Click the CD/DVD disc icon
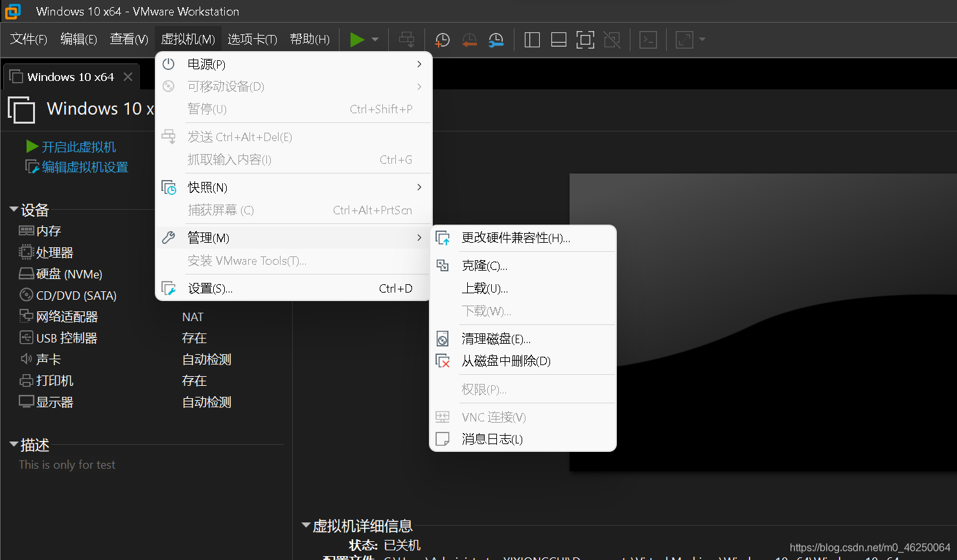Screen dimensions: 957x560 point(26,295)
